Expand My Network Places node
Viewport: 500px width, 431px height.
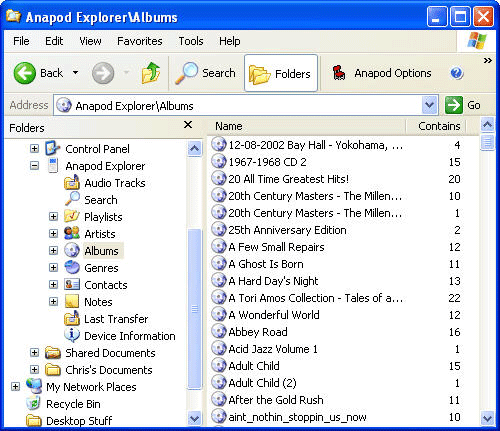click(15, 386)
